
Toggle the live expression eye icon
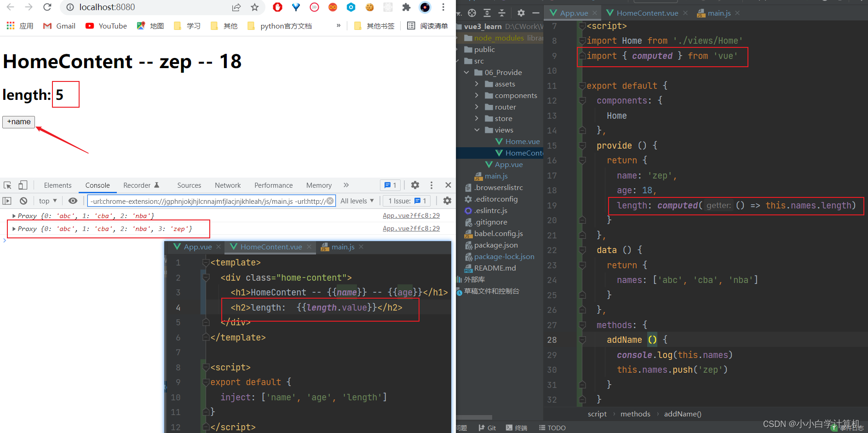[73, 201]
